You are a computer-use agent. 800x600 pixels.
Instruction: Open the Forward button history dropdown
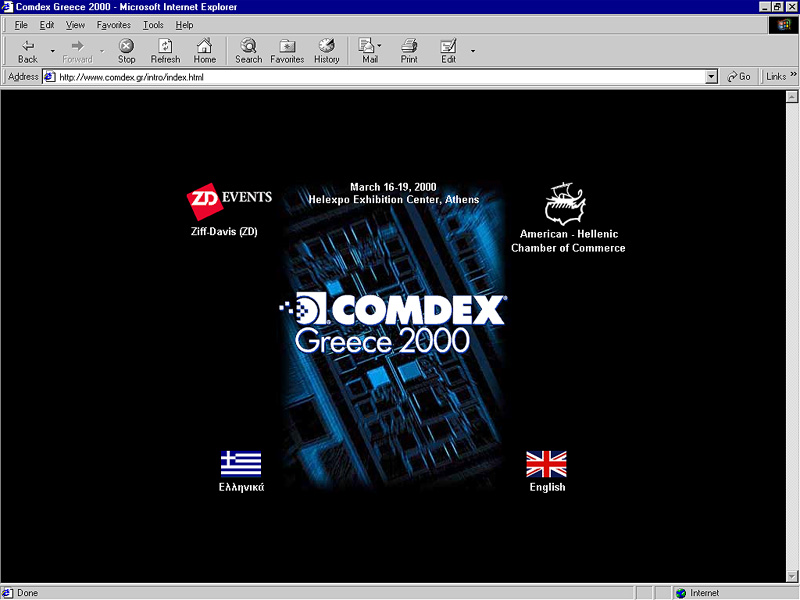click(x=102, y=51)
